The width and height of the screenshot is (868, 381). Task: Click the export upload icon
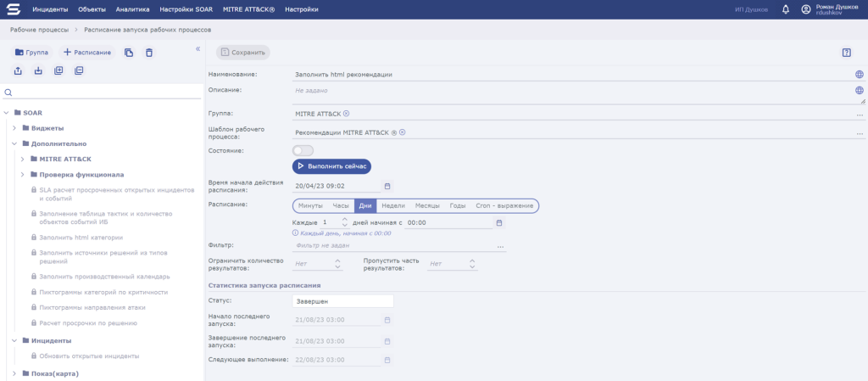point(18,70)
